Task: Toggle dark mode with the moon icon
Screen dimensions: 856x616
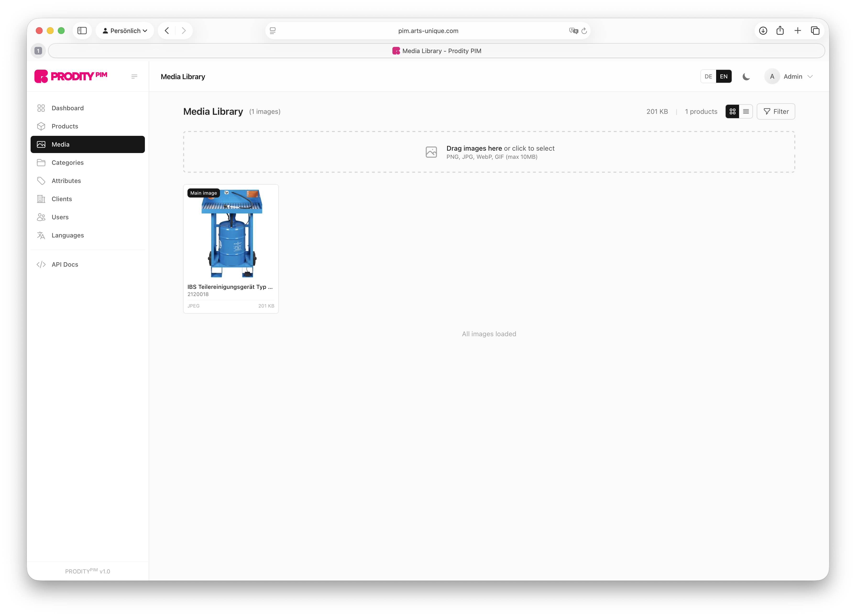Action: (746, 77)
